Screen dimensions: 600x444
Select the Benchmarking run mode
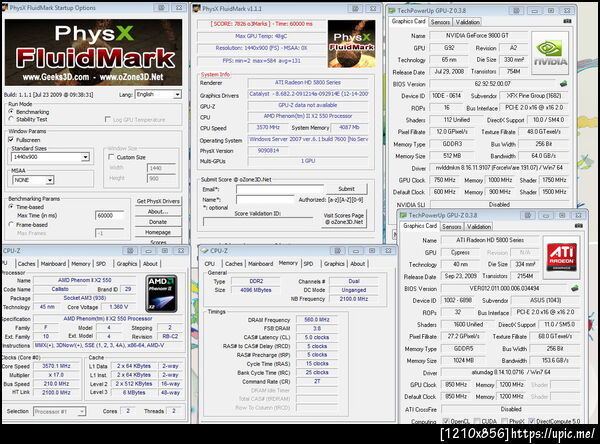coord(11,112)
